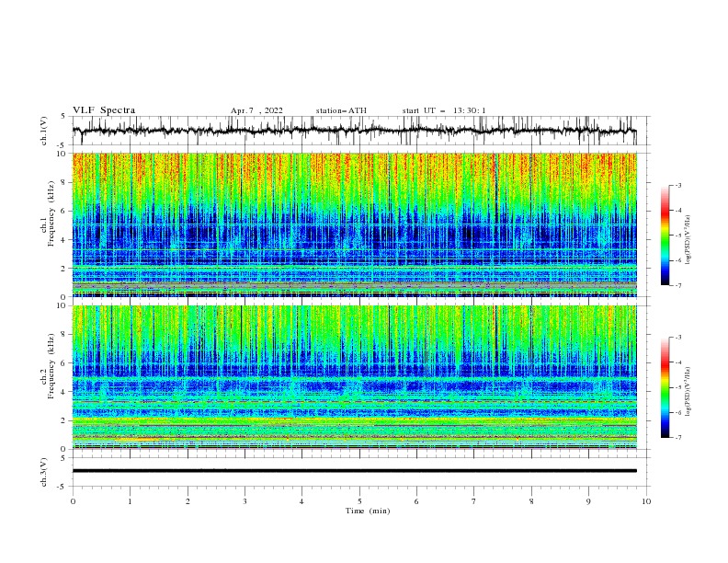Click the "-3" label on ch.2 color bar

click(678, 338)
